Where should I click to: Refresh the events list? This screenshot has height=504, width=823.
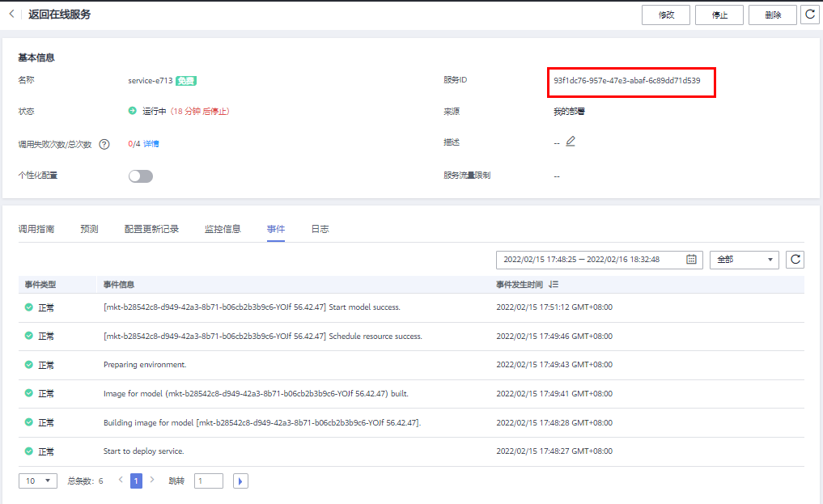point(795,260)
